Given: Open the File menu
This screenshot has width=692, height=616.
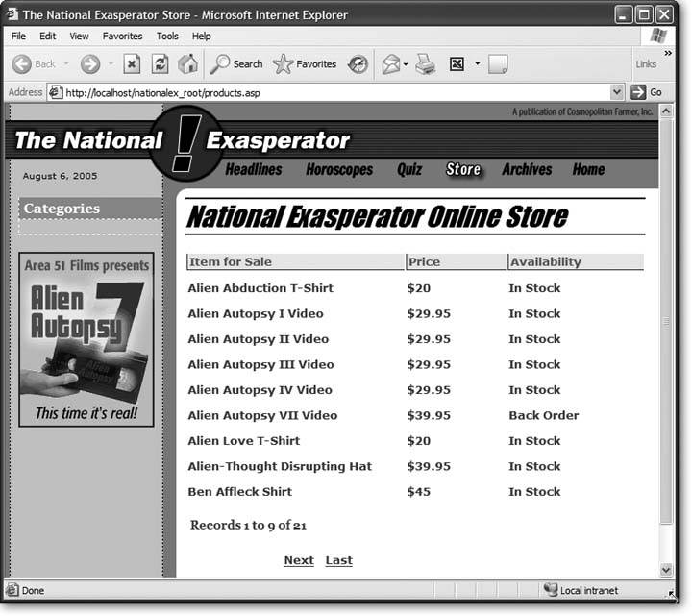Looking at the screenshot, I should pyautogui.click(x=18, y=37).
